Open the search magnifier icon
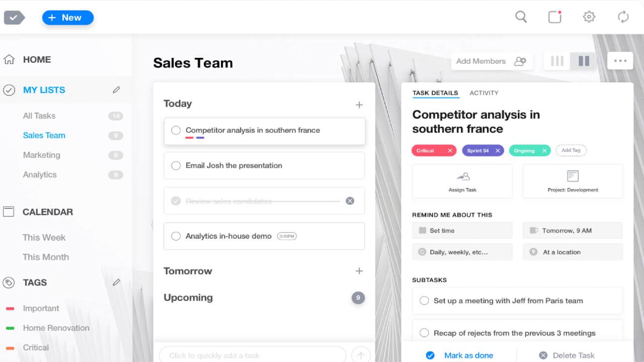 [x=521, y=17]
